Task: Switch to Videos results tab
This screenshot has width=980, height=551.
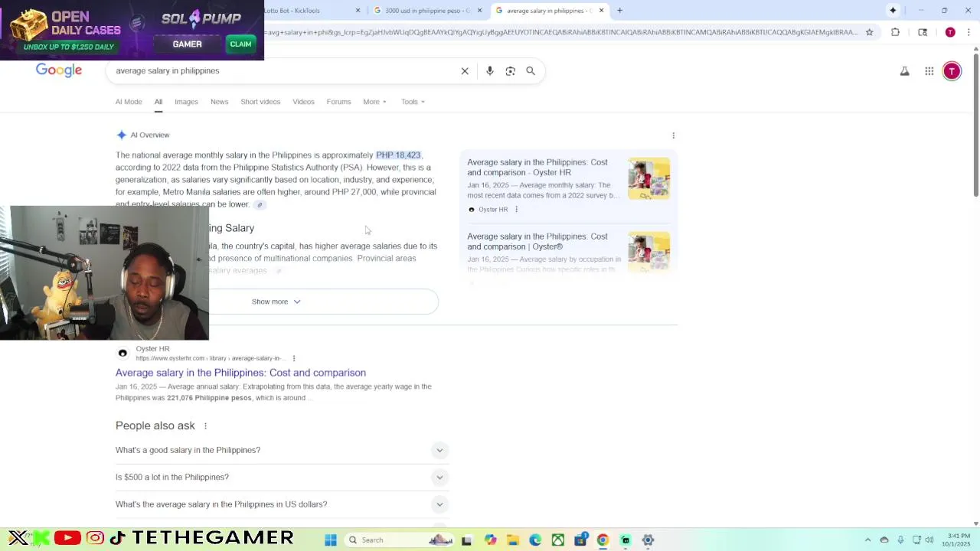Action: point(303,102)
